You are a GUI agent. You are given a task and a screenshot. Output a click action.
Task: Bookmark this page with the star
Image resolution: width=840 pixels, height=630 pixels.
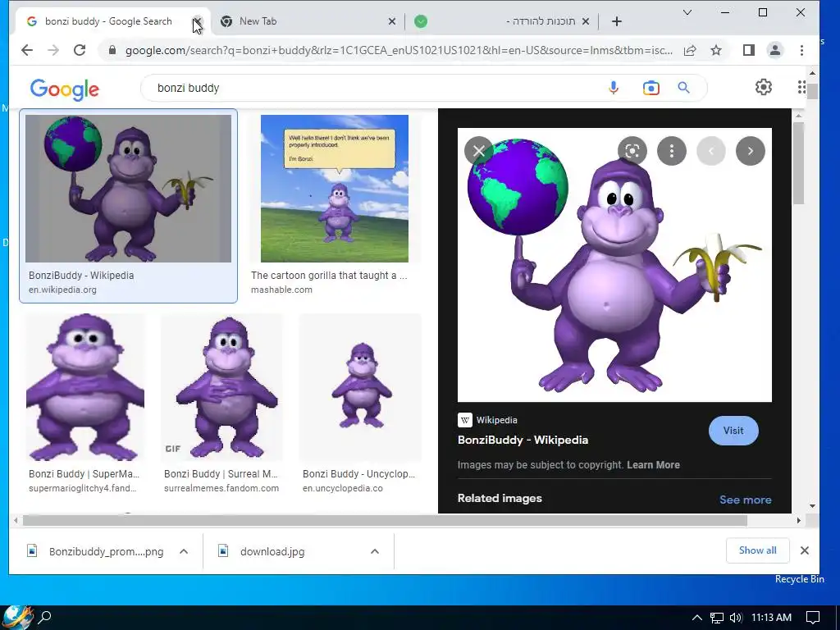pyautogui.click(x=716, y=50)
